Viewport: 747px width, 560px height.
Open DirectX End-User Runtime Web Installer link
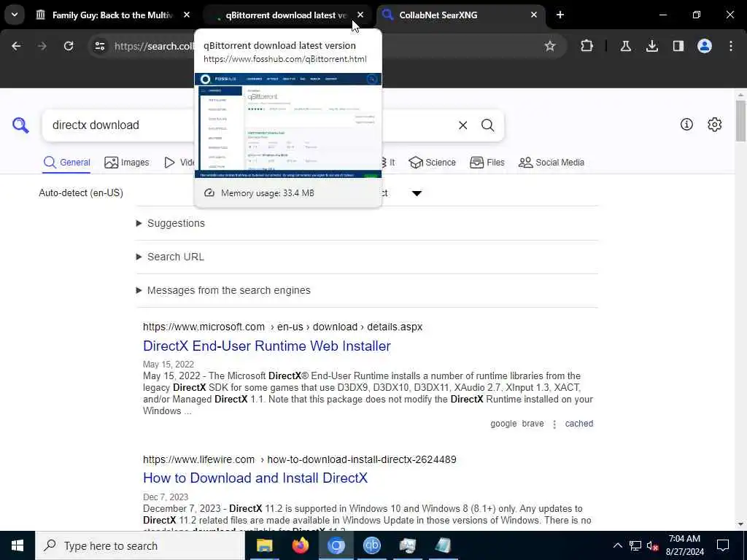267,346
